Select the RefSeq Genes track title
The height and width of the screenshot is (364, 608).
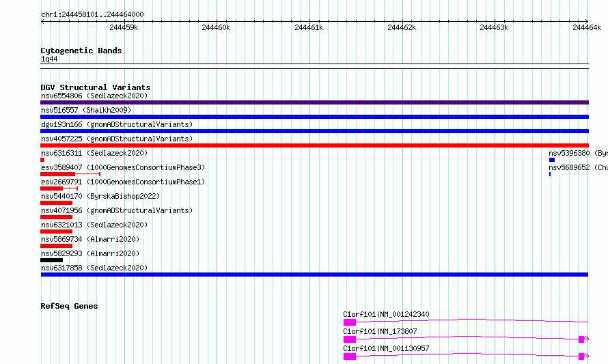pos(69,306)
